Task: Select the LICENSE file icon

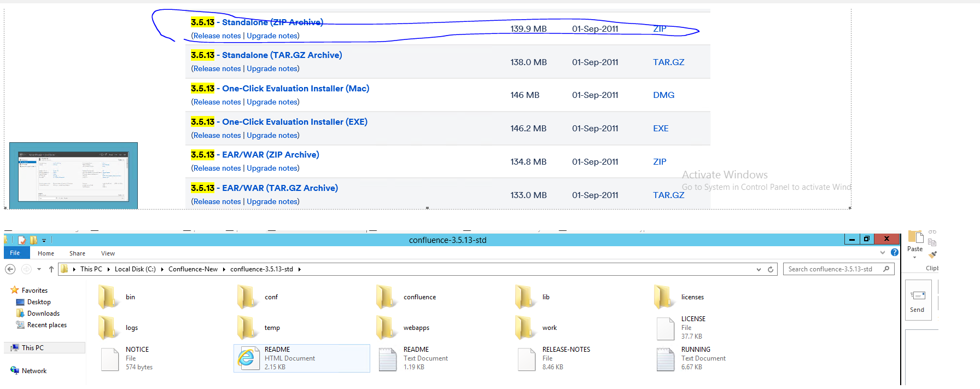Action: pos(666,328)
